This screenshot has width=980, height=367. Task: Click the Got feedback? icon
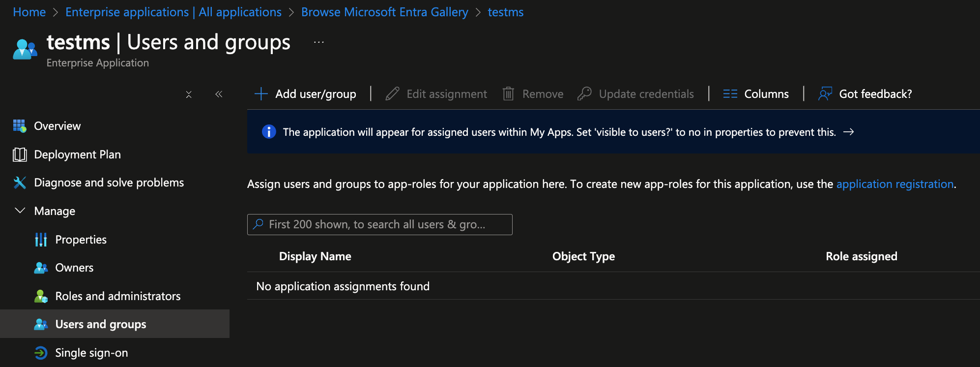coord(825,94)
